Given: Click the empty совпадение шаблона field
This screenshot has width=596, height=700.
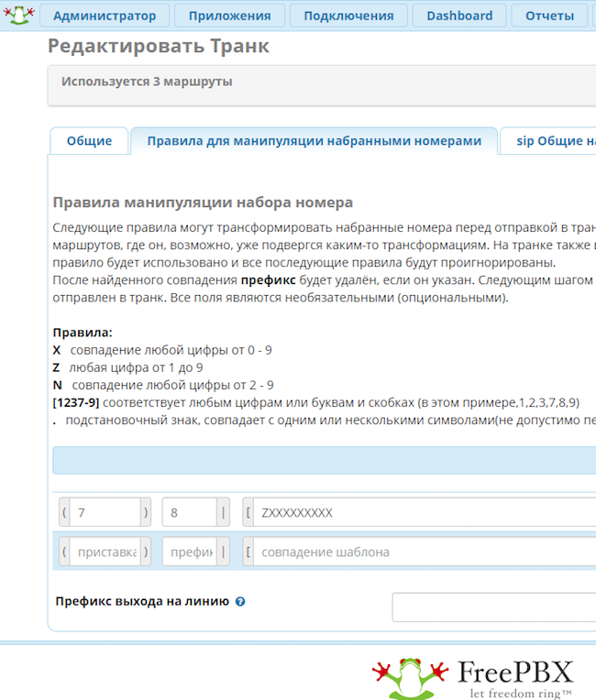Looking at the screenshot, I should coord(422,552).
